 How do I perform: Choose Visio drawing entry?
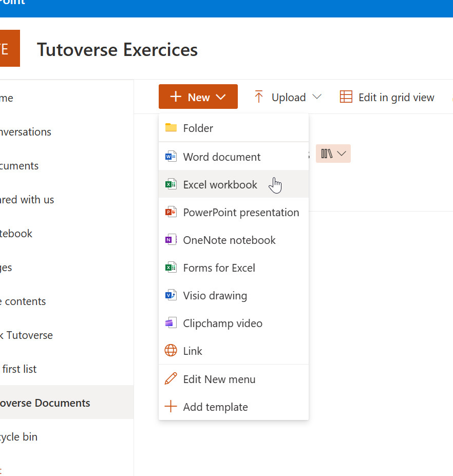[234, 295]
